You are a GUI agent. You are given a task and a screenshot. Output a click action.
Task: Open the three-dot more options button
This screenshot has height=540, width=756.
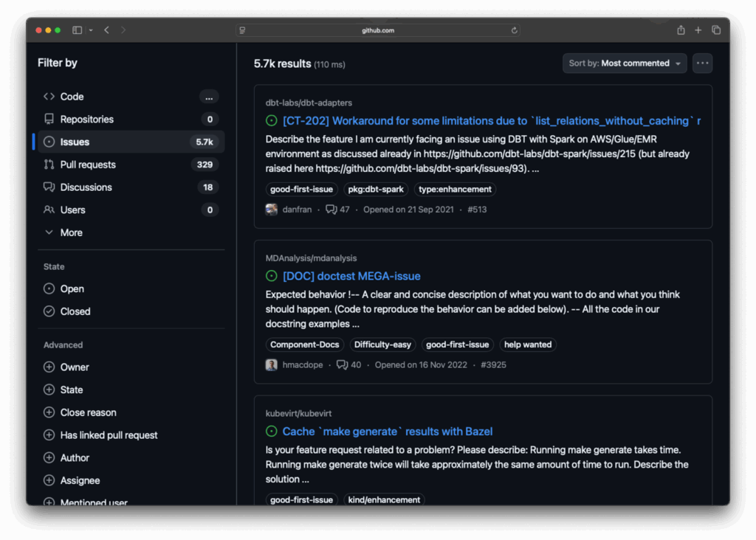point(703,63)
